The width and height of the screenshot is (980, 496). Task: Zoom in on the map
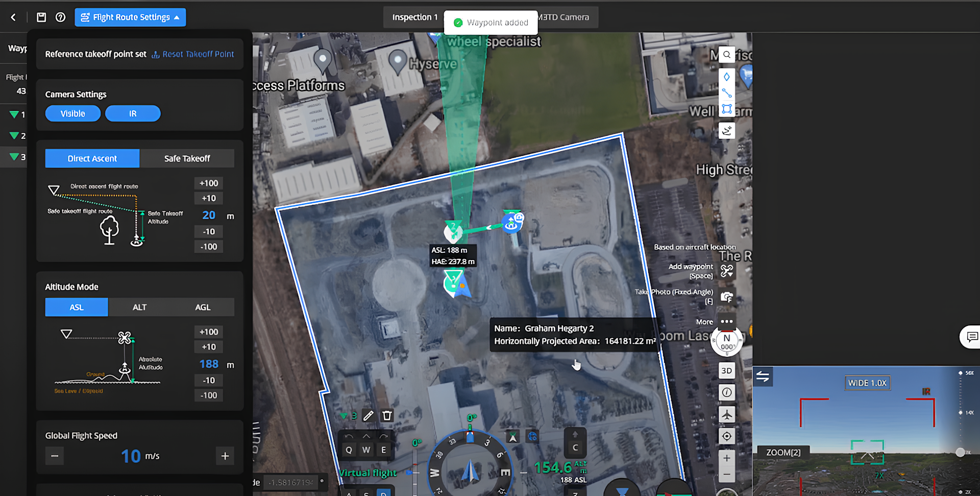727,458
